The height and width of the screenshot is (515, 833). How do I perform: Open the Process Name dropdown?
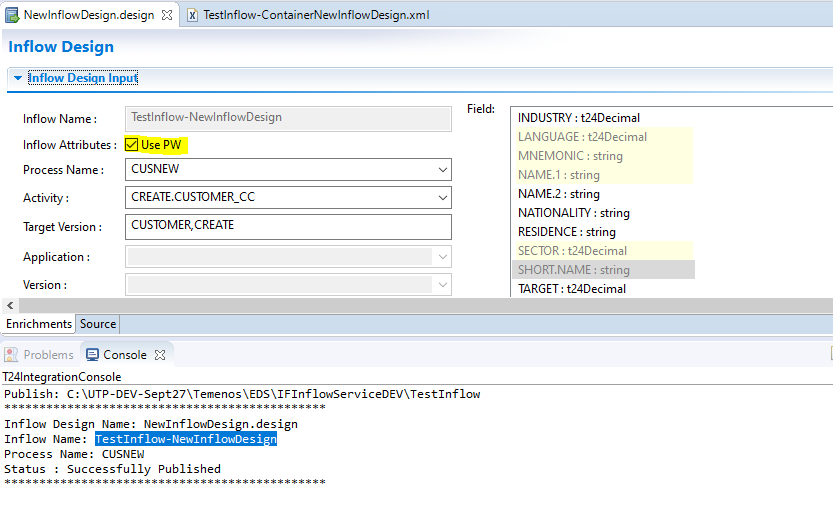[x=443, y=170]
